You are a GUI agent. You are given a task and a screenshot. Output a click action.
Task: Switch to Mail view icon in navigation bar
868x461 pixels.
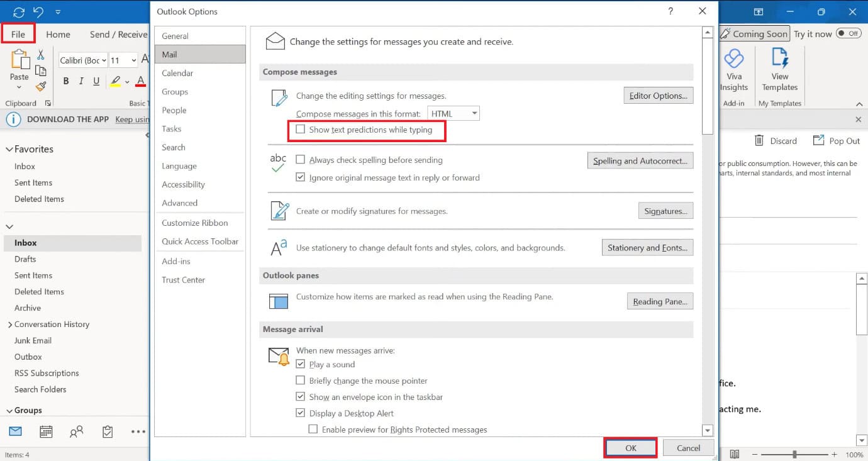[x=15, y=431]
